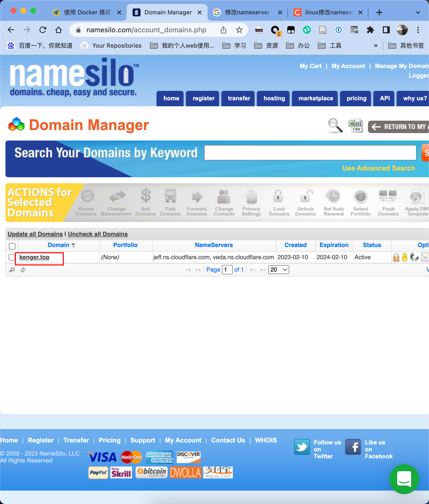Export domains with the CSV icon
429x504 pixels.
pos(356,126)
